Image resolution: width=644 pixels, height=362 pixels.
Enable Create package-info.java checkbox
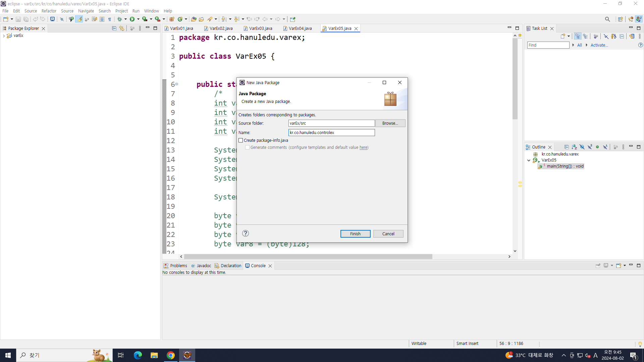[x=241, y=140]
